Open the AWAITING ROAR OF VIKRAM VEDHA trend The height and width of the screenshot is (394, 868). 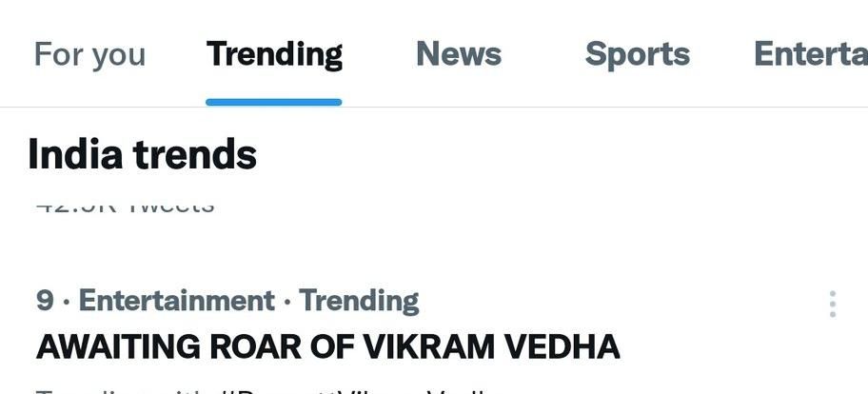coord(327,346)
